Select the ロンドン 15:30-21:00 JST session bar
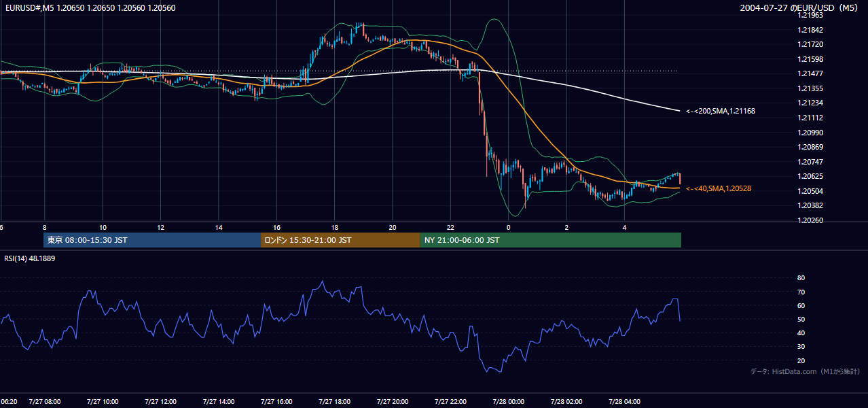The height and width of the screenshot is (408, 868). coord(340,240)
